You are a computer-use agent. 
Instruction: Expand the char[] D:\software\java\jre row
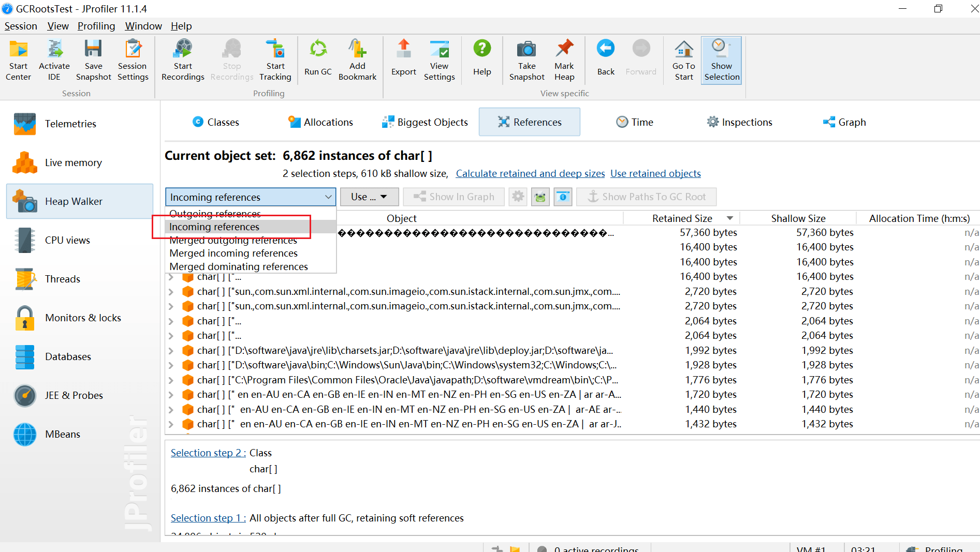pos(171,351)
